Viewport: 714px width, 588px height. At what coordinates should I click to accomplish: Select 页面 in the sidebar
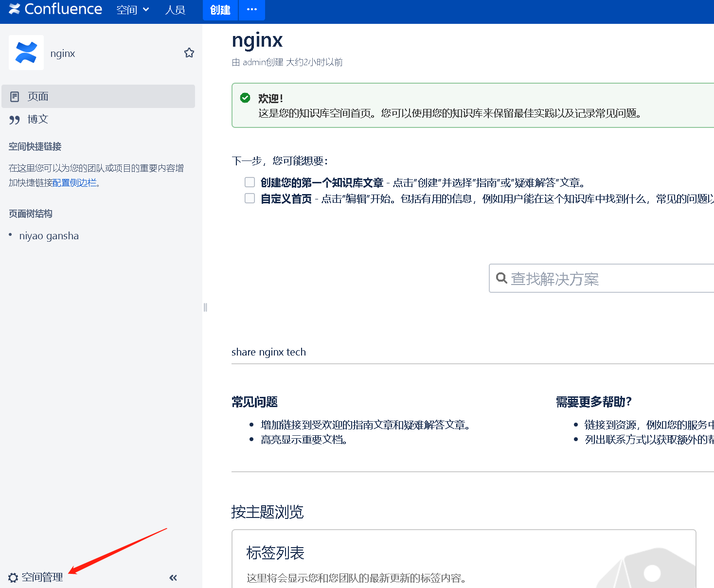(x=98, y=96)
